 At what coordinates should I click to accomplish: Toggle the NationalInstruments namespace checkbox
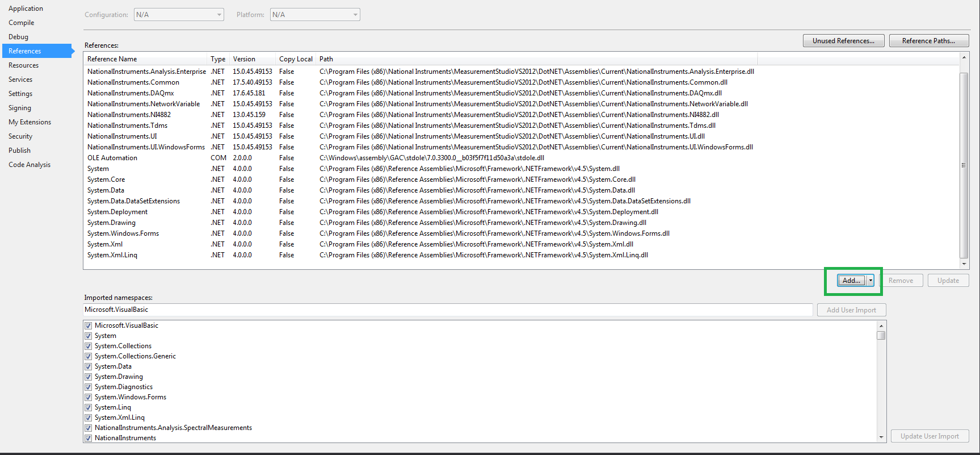pos(88,439)
